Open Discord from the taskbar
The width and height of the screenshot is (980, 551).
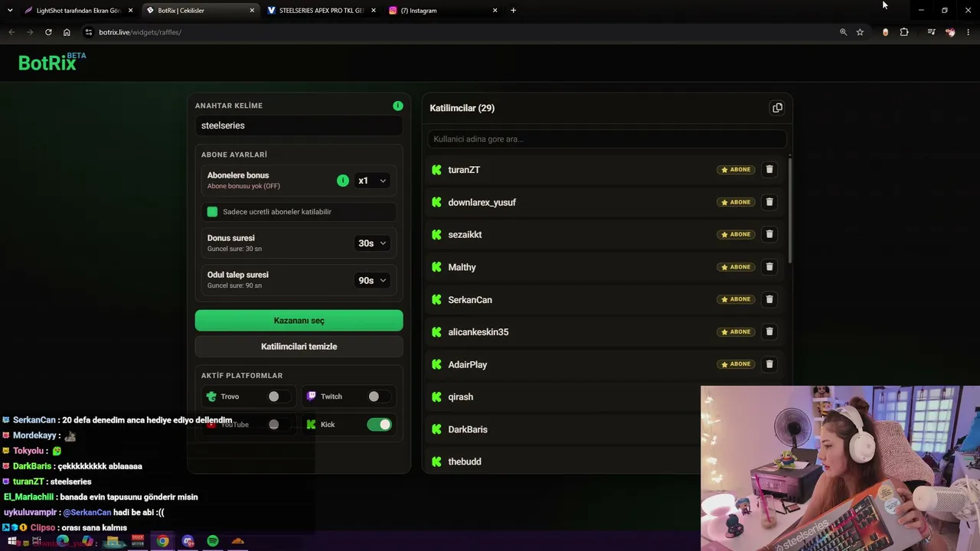(x=188, y=541)
